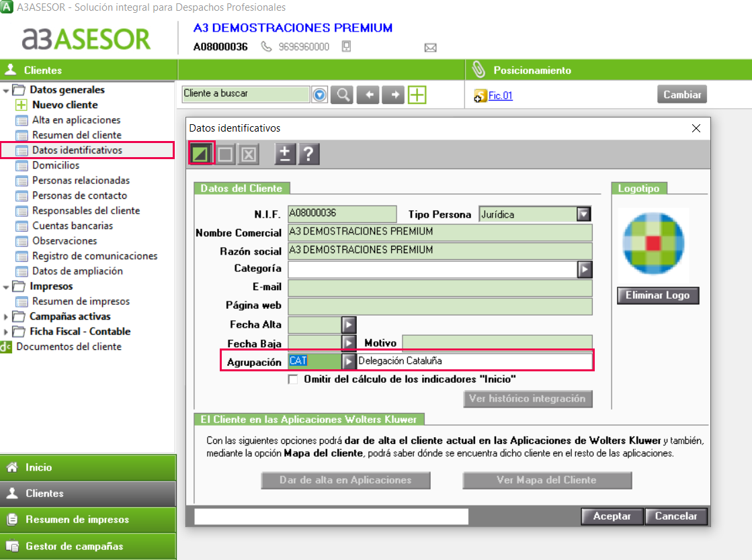Click the phone icon next to 9696960000
752x560 pixels.
coord(266,46)
